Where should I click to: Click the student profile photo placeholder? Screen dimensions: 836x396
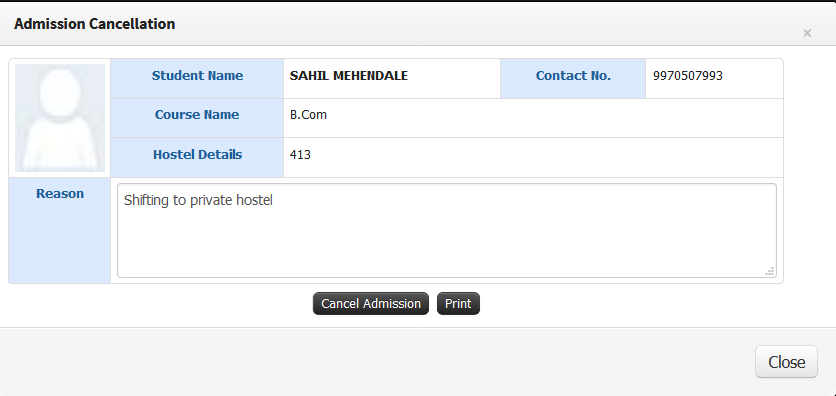[60, 118]
